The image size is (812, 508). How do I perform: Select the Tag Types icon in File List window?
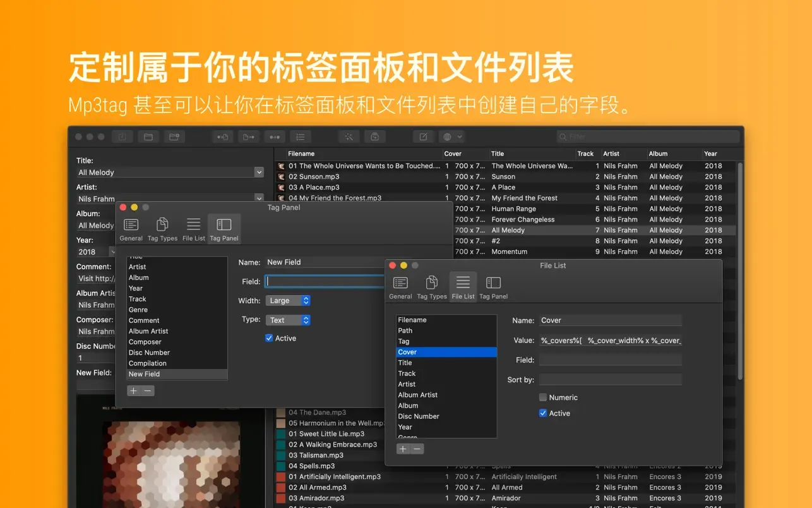click(x=431, y=286)
